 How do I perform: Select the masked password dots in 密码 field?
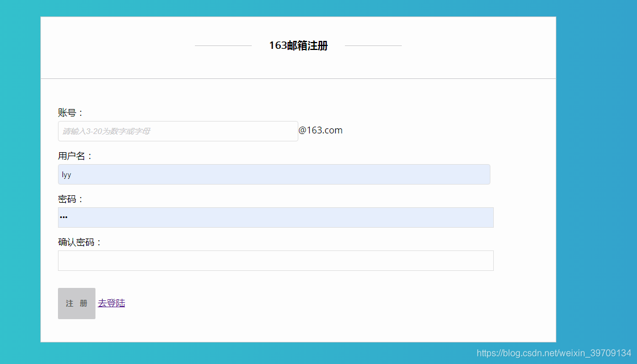click(x=64, y=217)
